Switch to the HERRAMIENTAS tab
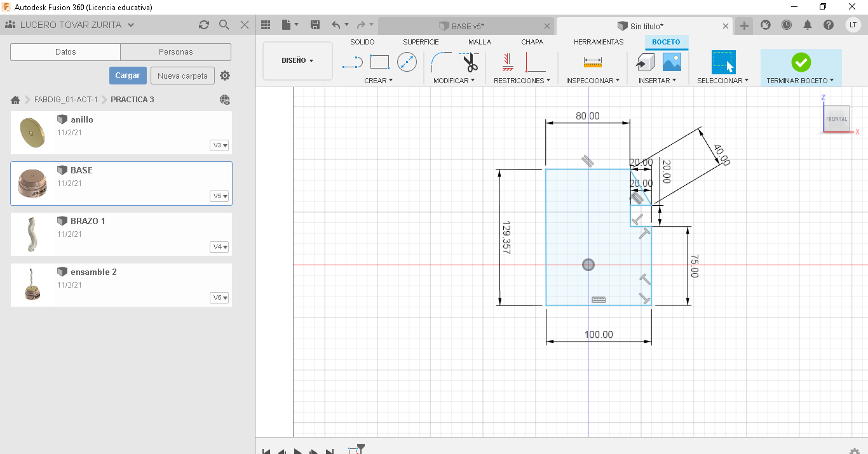Viewport: 868px width, 454px height. pos(599,42)
